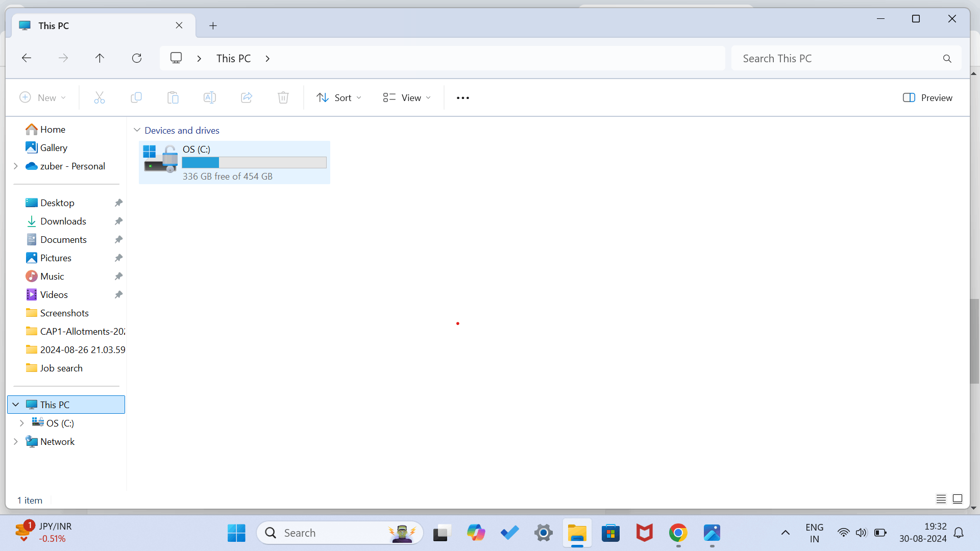Screen dimensions: 980x551
Task: Collapse the Devices and drives group
Action: (x=137, y=130)
